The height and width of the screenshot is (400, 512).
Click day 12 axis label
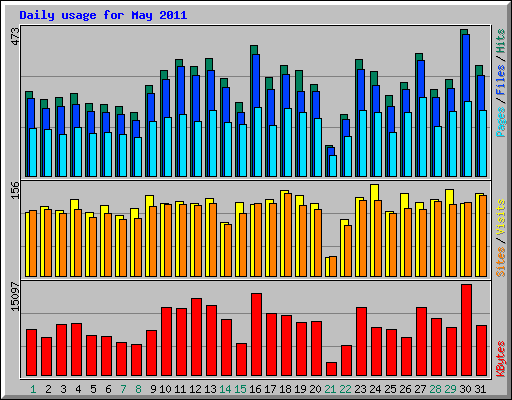point(195,389)
